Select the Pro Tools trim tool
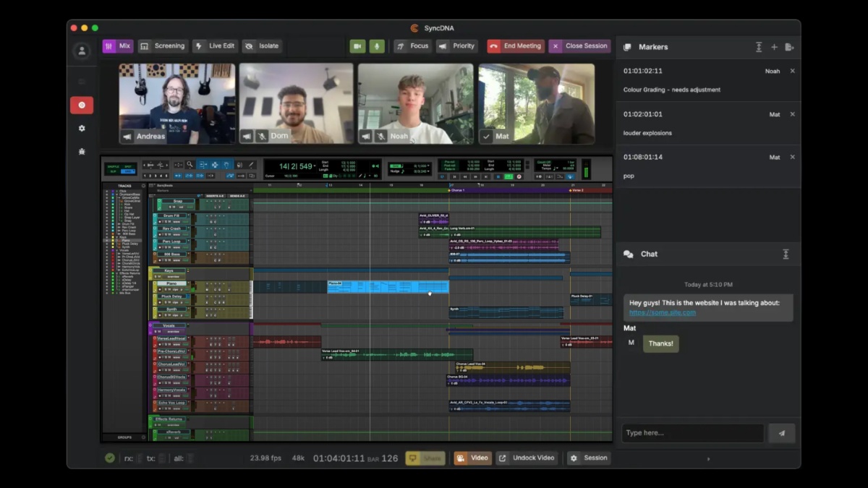868x488 pixels. [x=203, y=165]
